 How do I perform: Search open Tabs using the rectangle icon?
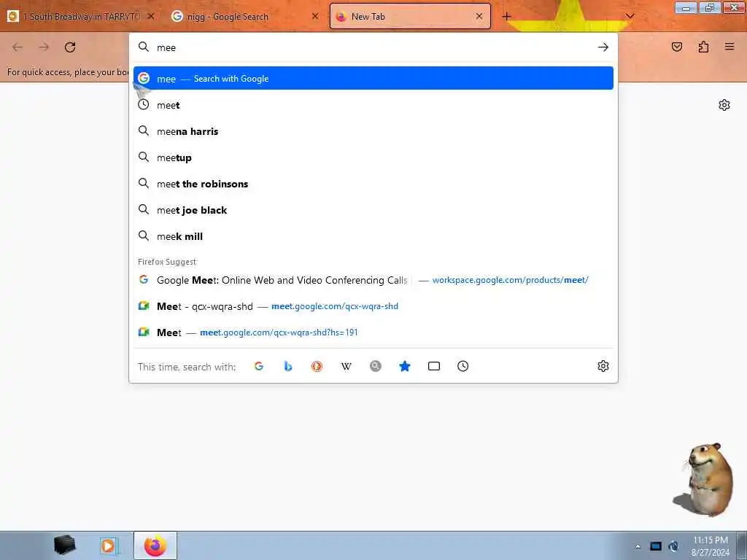(x=434, y=366)
